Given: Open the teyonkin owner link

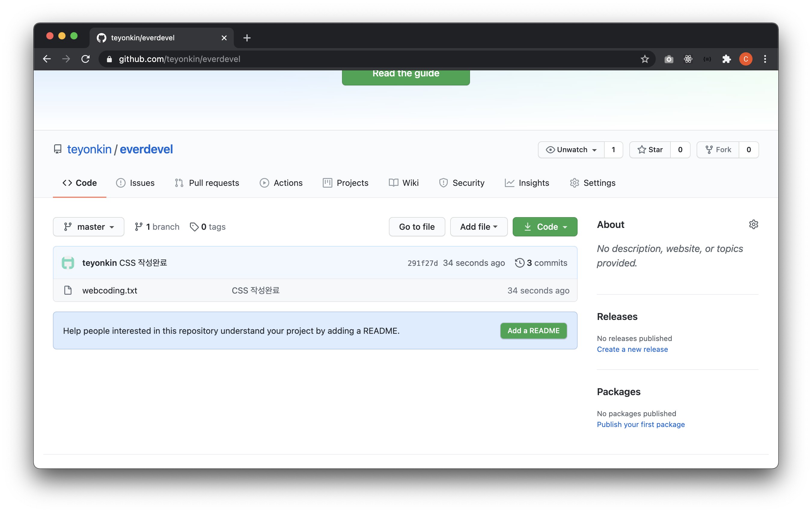Looking at the screenshot, I should tap(89, 149).
